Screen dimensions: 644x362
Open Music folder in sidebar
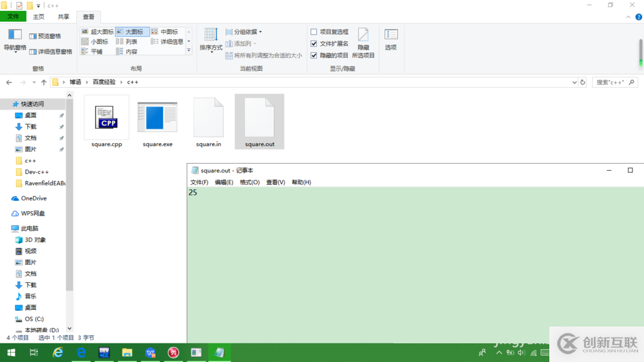coord(30,296)
